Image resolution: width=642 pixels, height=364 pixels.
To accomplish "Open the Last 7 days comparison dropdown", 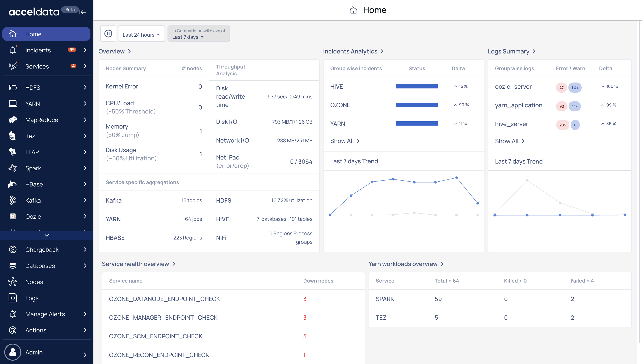I will click(199, 34).
